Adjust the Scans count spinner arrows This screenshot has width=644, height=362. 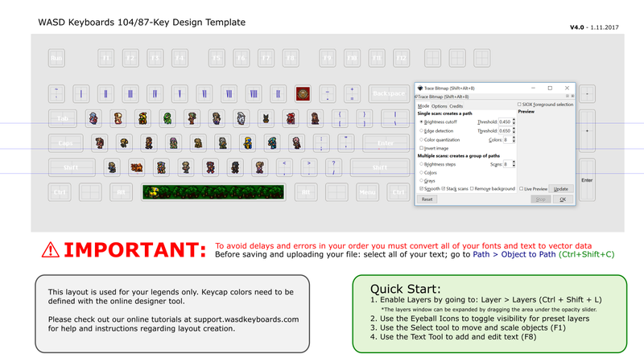pyautogui.click(x=514, y=164)
